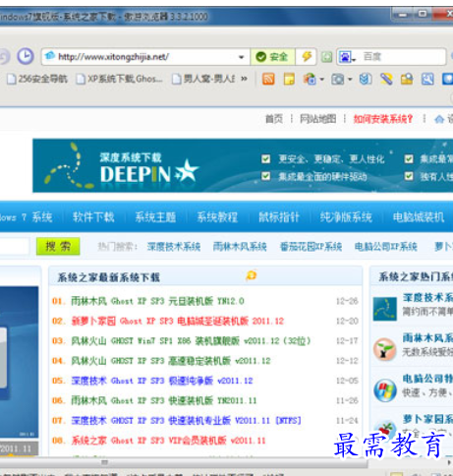This screenshot has height=476, width=453.
Task: Toggle 集成最全面的硬件驱动 checkbox
Action: [x=266, y=176]
